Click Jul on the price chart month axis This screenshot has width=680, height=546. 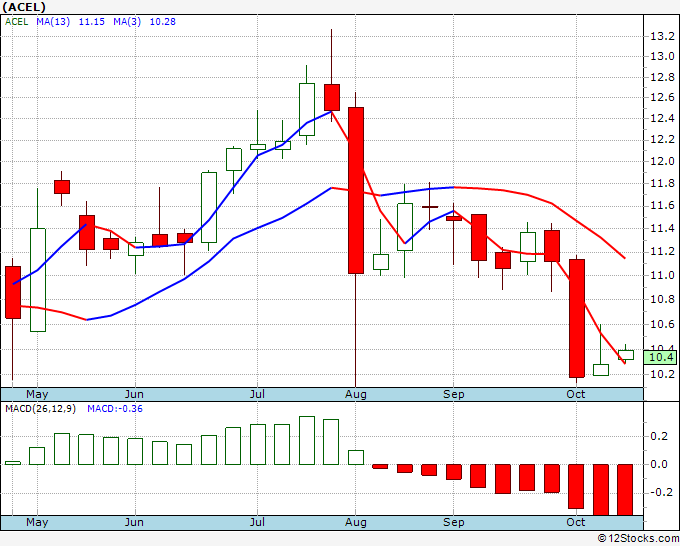257,394
